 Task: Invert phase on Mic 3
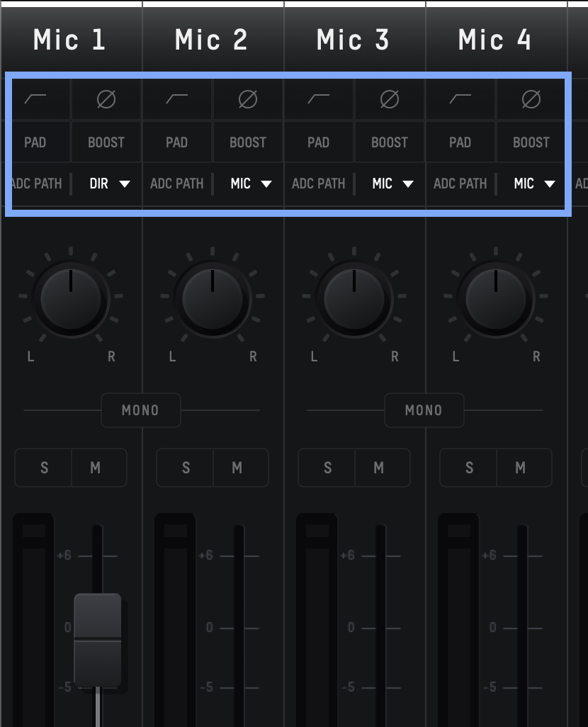(x=390, y=98)
